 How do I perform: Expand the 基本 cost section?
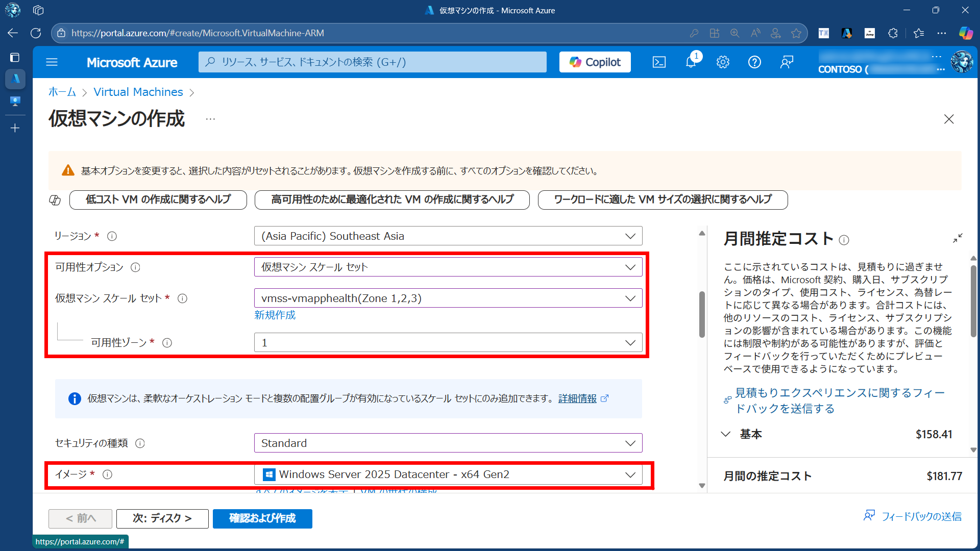726,434
